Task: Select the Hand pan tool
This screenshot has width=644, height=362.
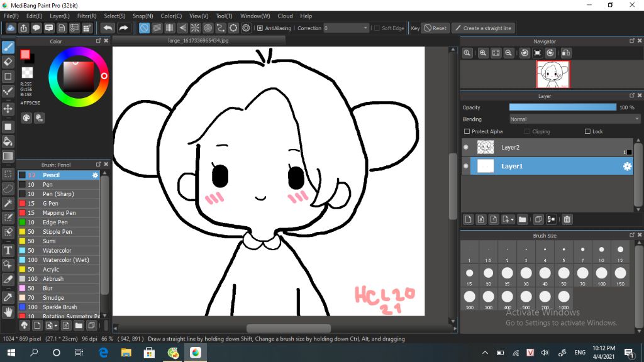Action: 8,312
